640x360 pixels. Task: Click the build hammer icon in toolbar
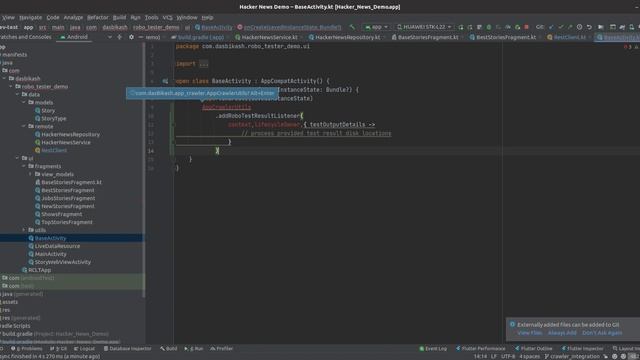click(x=352, y=27)
